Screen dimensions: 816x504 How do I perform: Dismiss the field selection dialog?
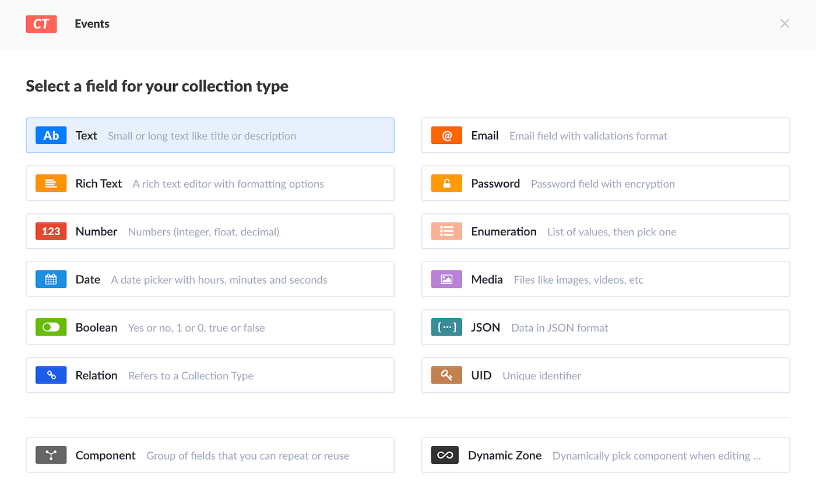(x=785, y=23)
